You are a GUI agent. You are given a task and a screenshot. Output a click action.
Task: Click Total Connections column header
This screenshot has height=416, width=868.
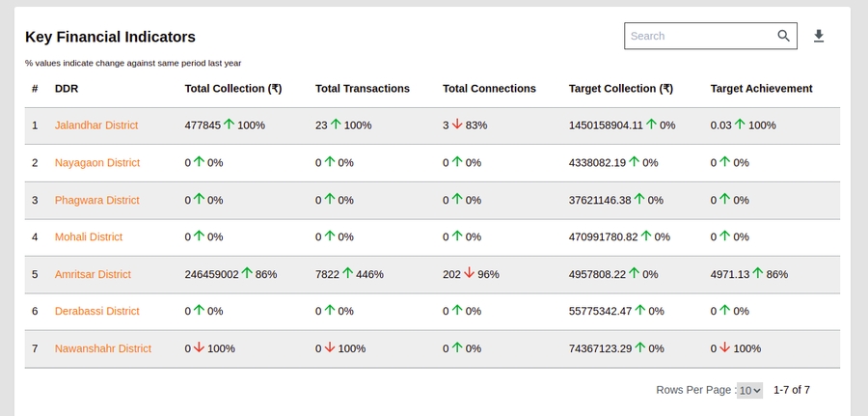[x=489, y=89]
